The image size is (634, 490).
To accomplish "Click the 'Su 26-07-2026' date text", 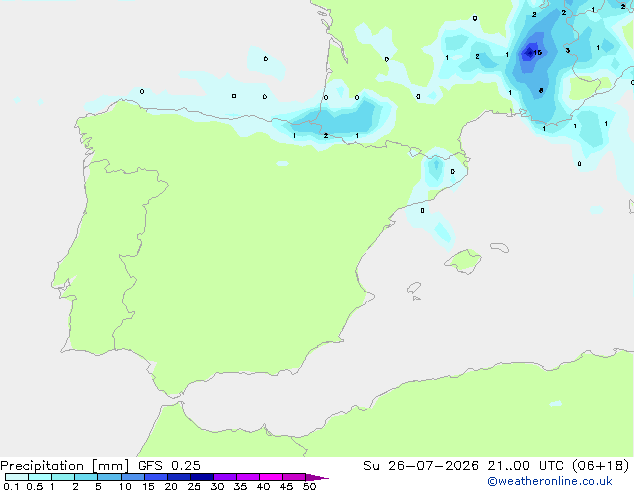I will (x=421, y=466).
